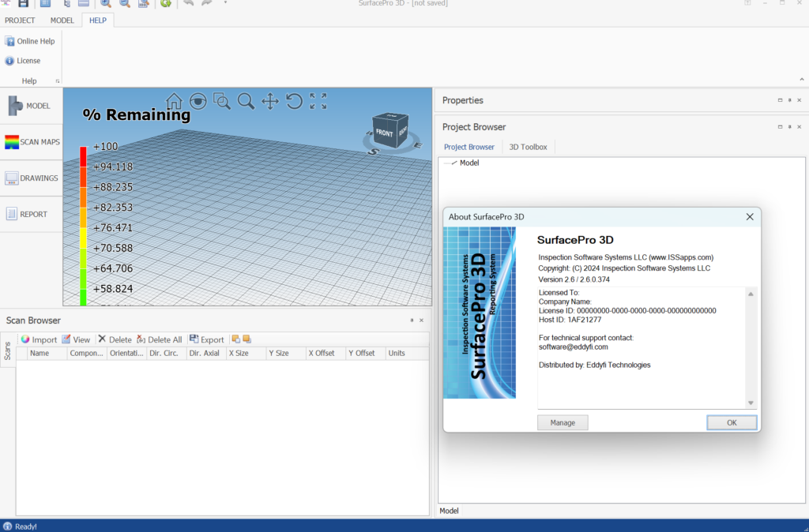Toggle auto-hide pin on Scan Browser panel
The image size is (809, 532).
(x=412, y=320)
